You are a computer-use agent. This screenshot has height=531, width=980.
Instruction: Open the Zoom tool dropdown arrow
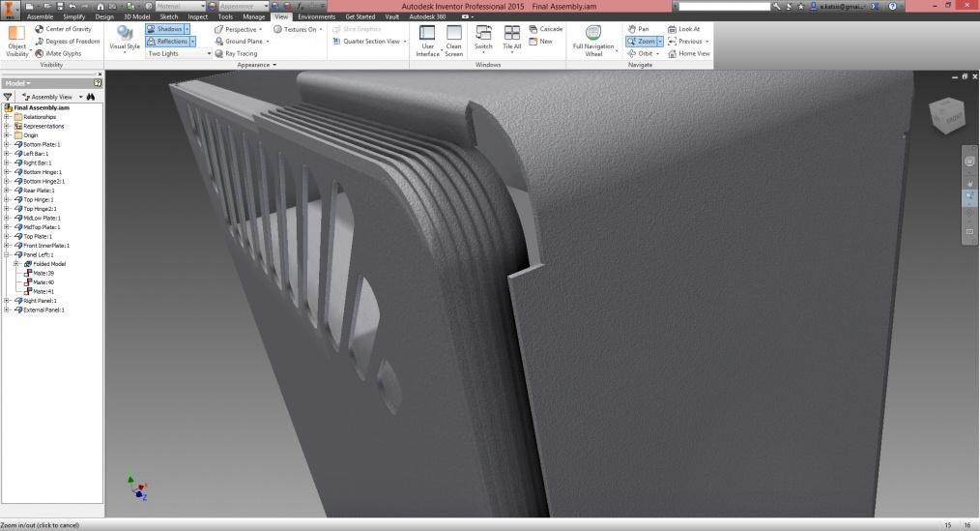point(660,42)
